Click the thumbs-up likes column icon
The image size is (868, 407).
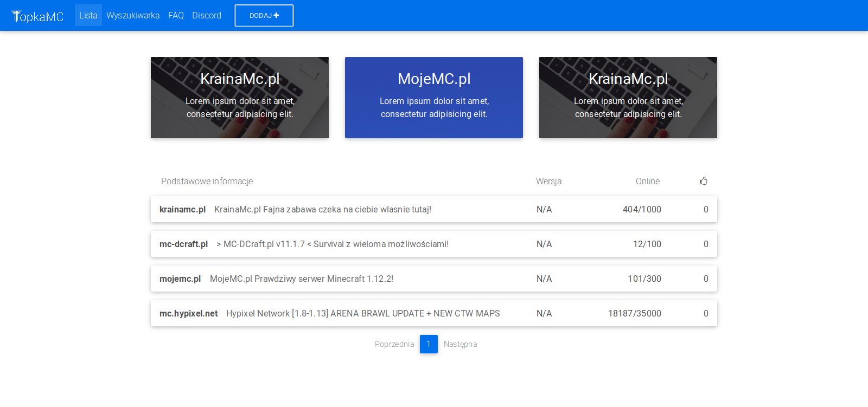pyautogui.click(x=704, y=181)
